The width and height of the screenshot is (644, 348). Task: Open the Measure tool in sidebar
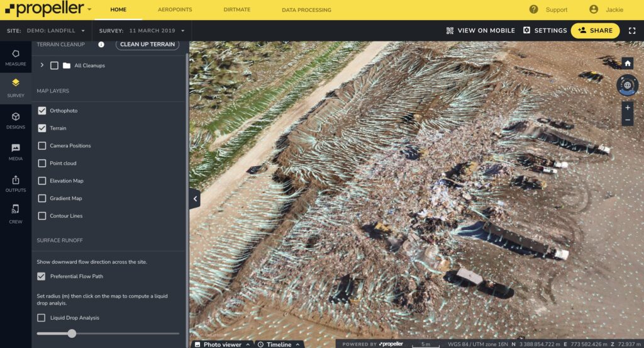click(16, 57)
